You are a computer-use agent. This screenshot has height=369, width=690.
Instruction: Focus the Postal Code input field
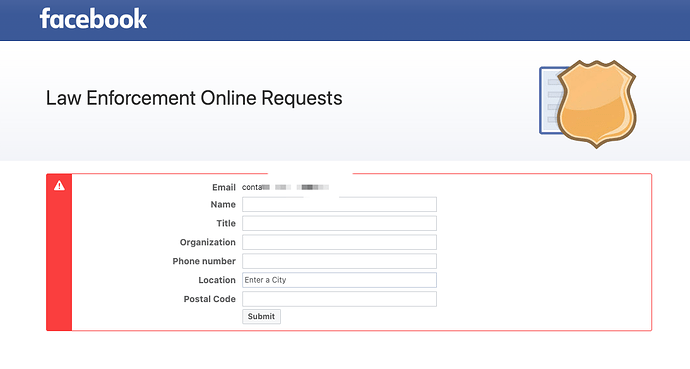pos(339,299)
